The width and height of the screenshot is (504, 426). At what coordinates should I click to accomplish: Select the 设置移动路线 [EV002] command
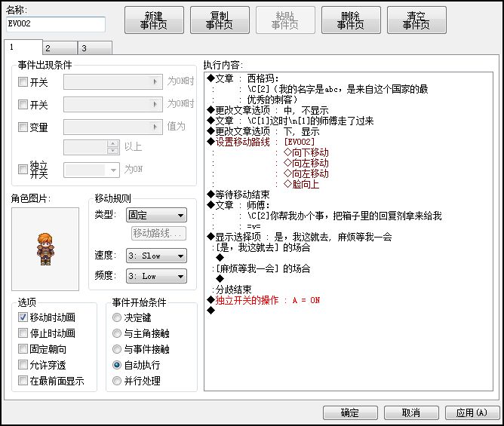(261, 142)
